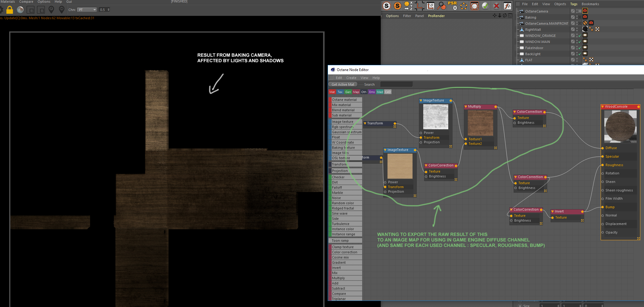Open the Chn channel dropdown

87,10
